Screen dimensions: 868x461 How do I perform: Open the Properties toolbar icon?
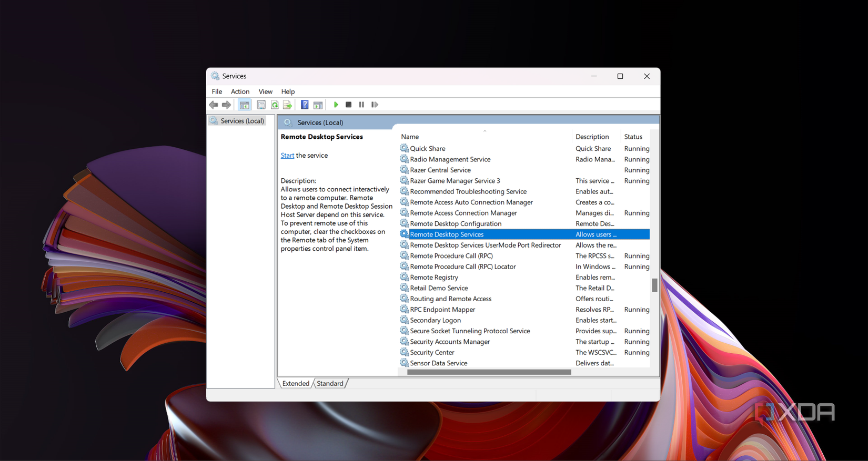tap(261, 105)
